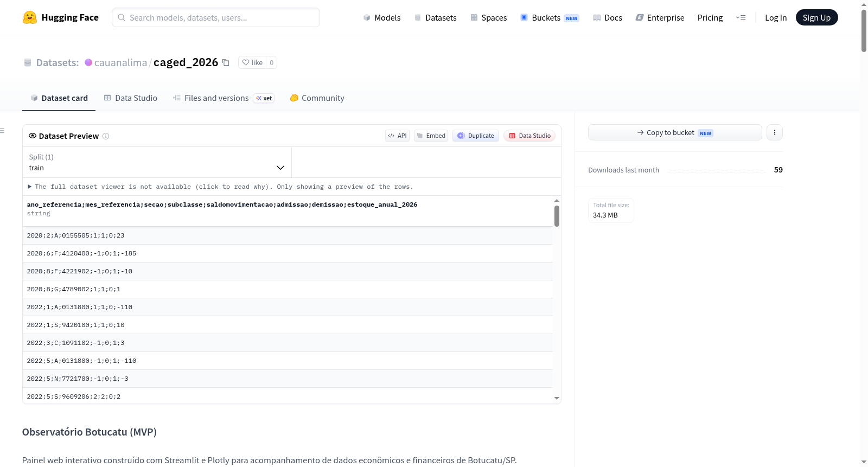Click the "34.3 MB" total file size
The width and height of the screenshot is (868, 467).
[605, 215]
